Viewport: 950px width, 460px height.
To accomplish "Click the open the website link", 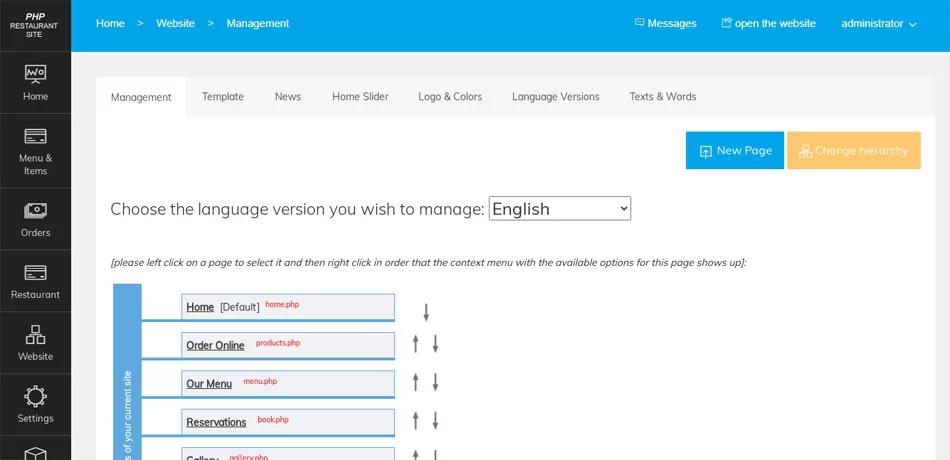I will pyautogui.click(x=768, y=24).
